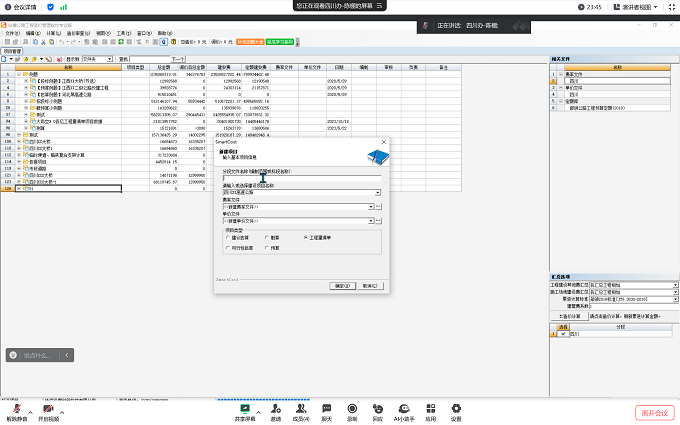Expand the 测试 node in row 98
The width and height of the screenshot is (680, 425).
click(x=19, y=133)
